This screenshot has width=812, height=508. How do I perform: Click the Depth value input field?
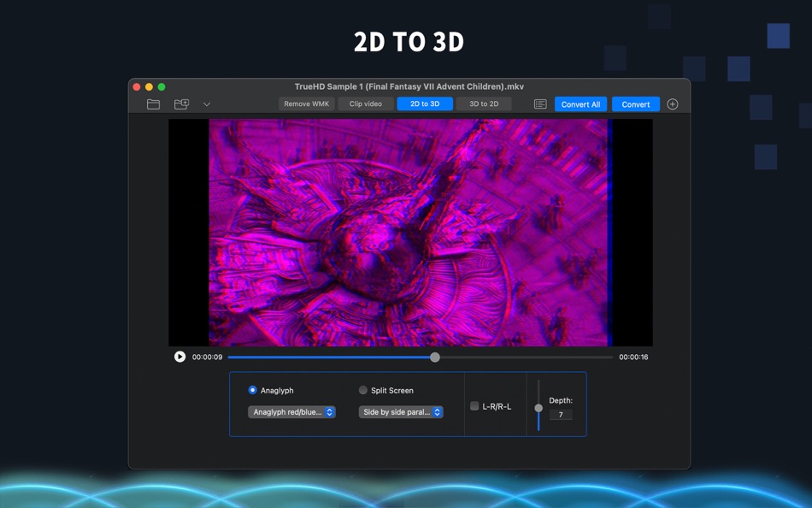[561, 415]
